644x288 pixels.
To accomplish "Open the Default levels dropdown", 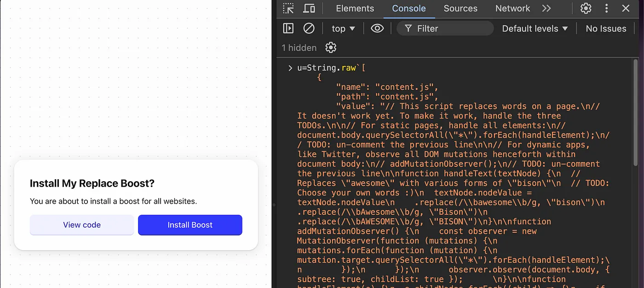I will click(x=535, y=29).
